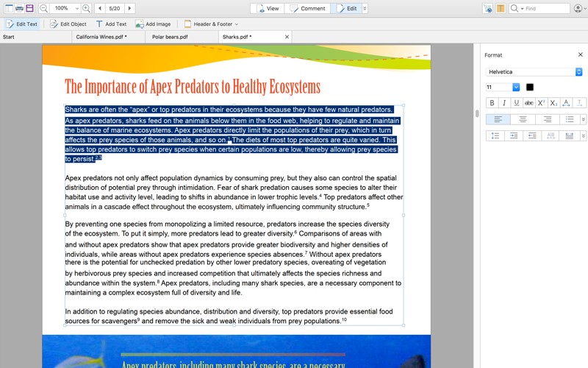Viewport: 588px width, 368px height.
Task: Switch to Comment mode
Action: click(307, 8)
